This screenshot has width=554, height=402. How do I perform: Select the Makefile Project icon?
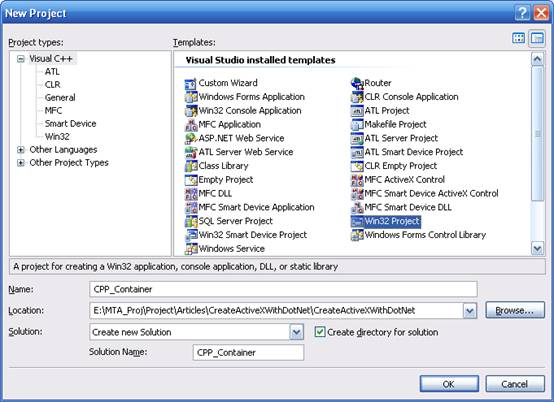click(x=357, y=125)
